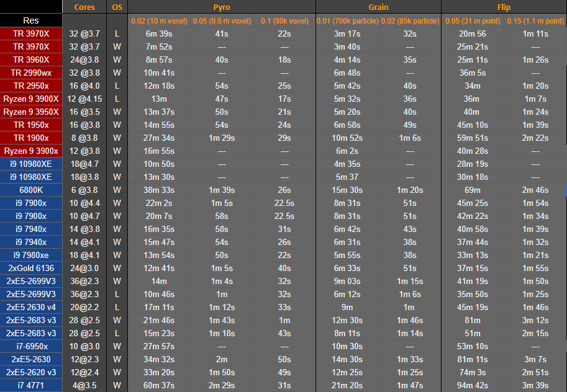Viewport: 567px width, 392px height.
Task: Click the 1m 7s Flip cell
Action: pos(535,99)
